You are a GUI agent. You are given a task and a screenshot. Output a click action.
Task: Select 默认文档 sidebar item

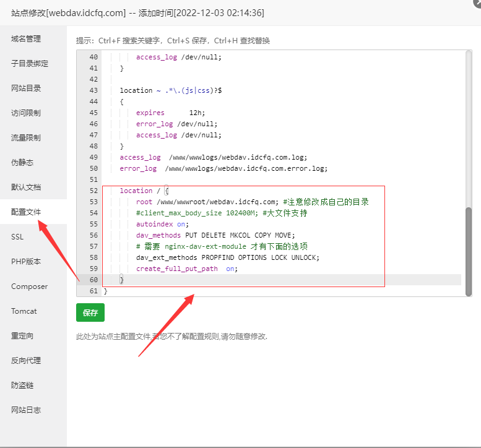(x=26, y=187)
